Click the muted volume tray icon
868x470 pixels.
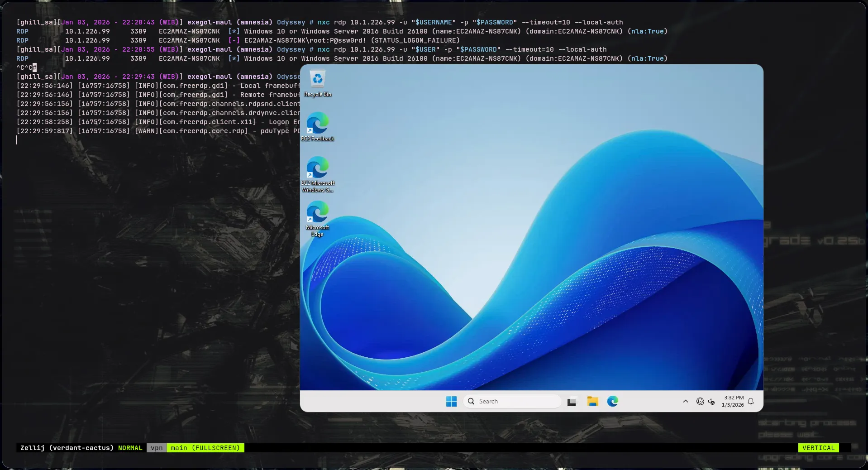coord(711,402)
